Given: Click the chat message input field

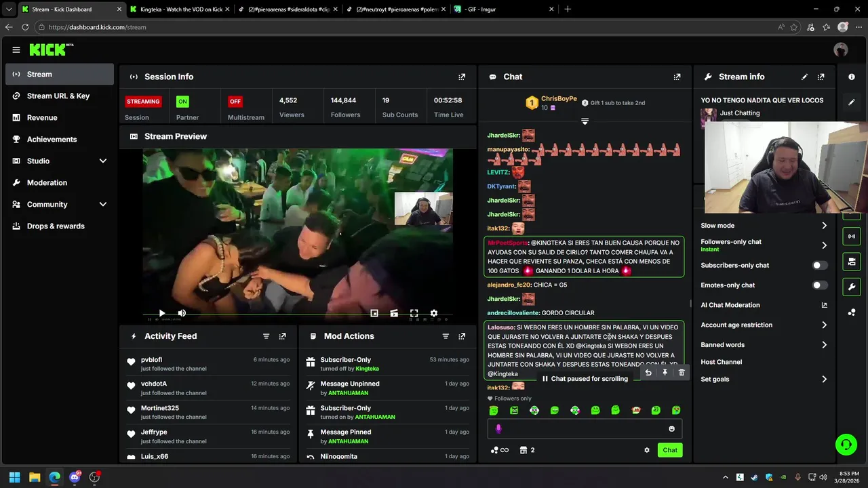Looking at the screenshot, I should click(x=585, y=428).
